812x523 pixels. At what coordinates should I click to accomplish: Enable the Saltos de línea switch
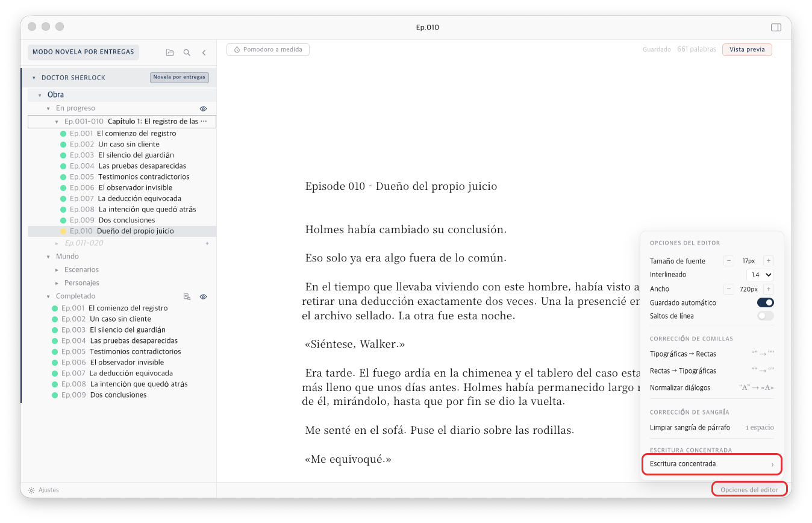(x=765, y=316)
